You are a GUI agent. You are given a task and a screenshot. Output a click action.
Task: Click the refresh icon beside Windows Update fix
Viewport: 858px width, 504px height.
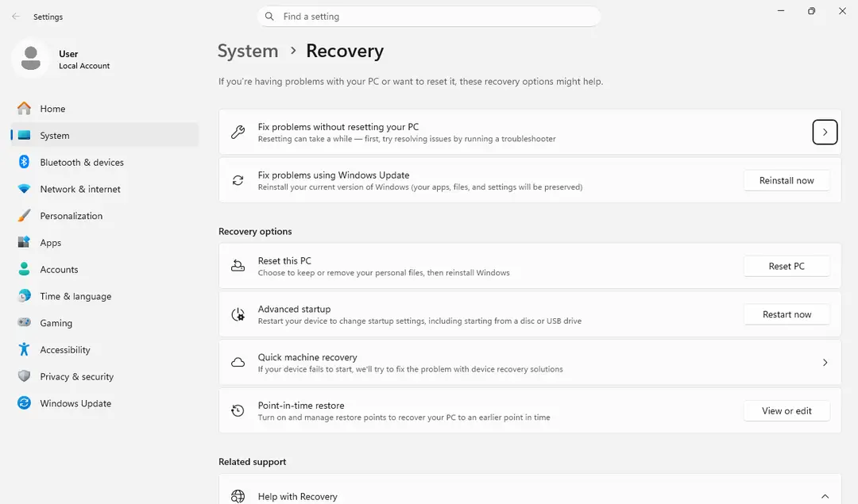tap(238, 180)
